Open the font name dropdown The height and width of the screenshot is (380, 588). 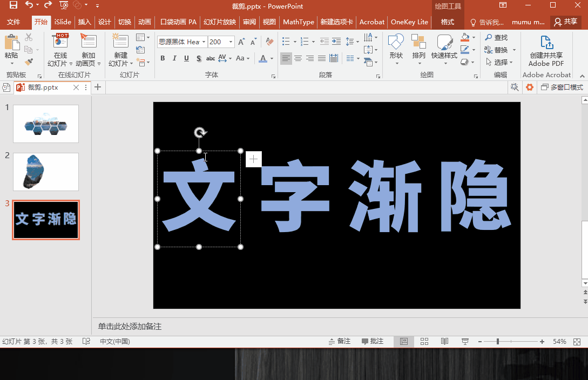pyautogui.click(x=204, y=42)
